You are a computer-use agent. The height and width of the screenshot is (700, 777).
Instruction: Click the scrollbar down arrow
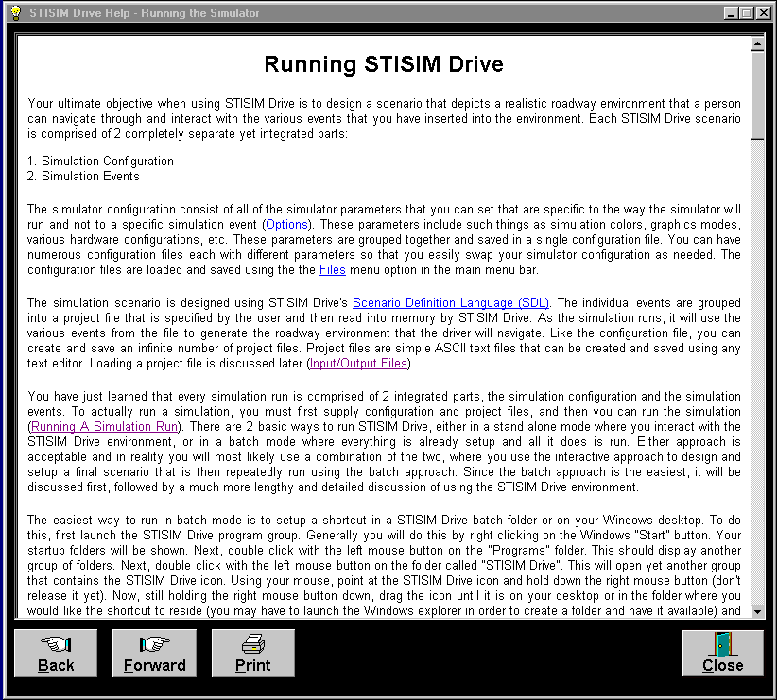[756, 612]
